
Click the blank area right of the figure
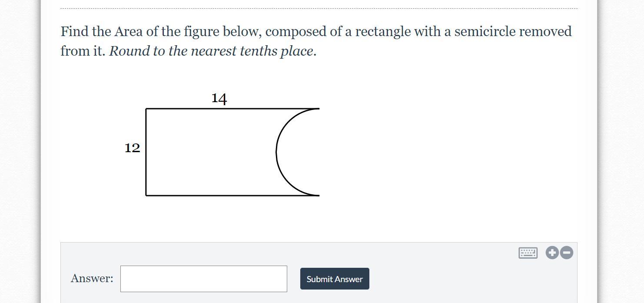[x=448, y=152]
